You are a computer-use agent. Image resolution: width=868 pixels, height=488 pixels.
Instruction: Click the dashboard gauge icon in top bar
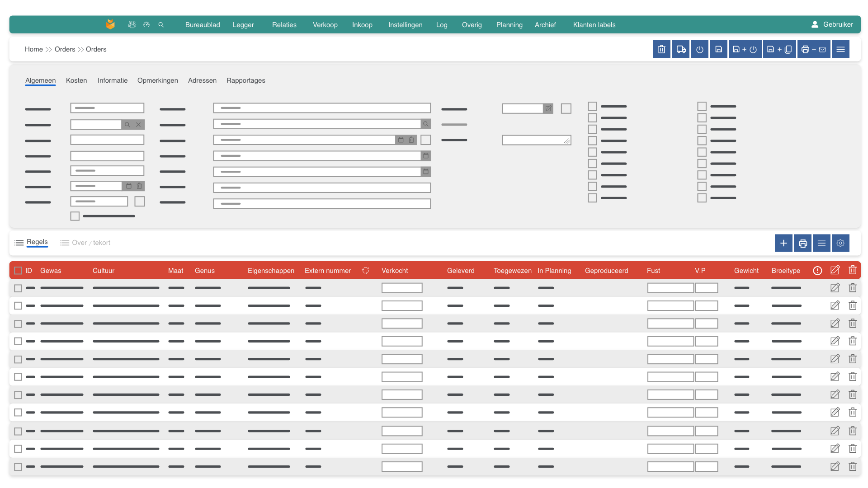(146, 25)
